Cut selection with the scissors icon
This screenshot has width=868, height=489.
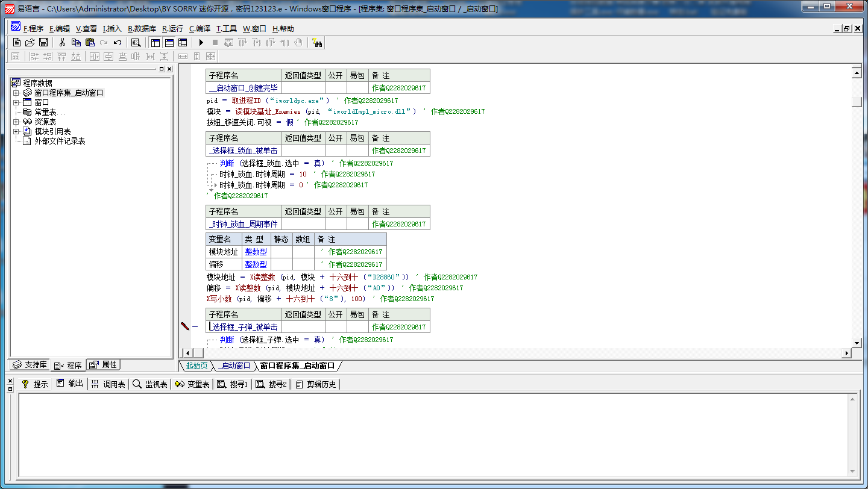(x=61, y=42)
